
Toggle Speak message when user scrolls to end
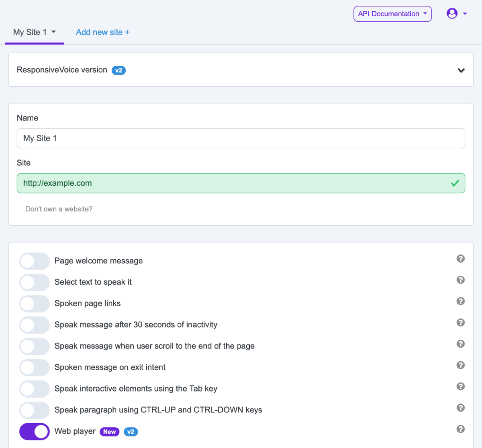point(35,346)
